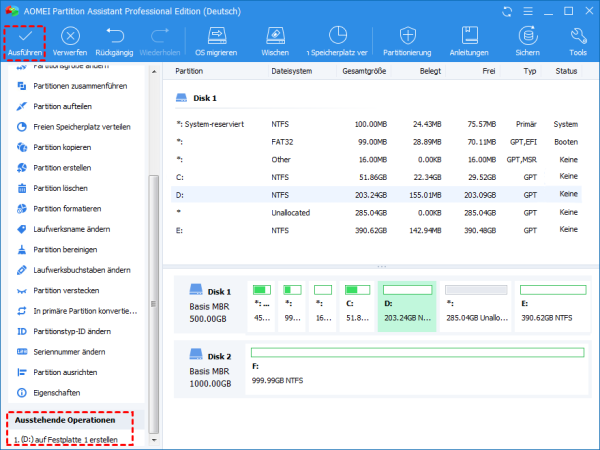Undo last action with Rückgängig

(114, 42)
